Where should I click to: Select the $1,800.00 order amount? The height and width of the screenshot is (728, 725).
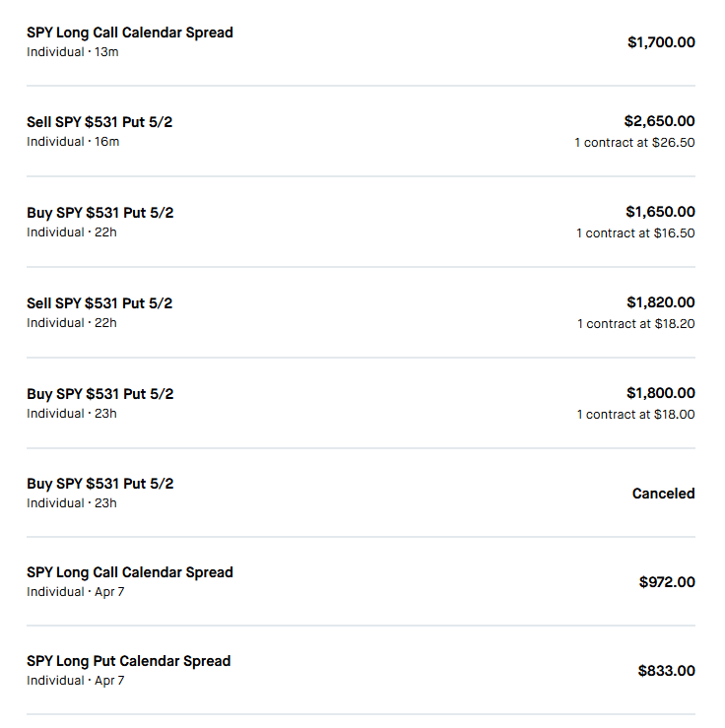coord(660,393)
